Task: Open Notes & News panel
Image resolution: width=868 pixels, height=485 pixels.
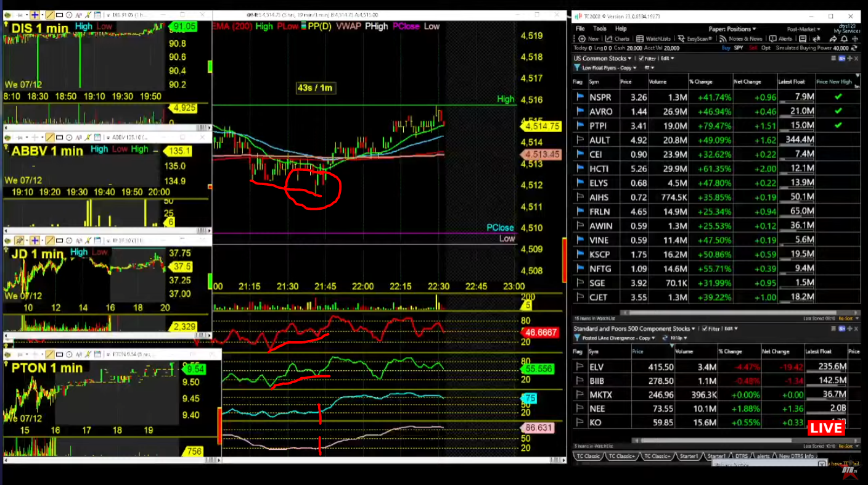Action: [x=740, y=38]
